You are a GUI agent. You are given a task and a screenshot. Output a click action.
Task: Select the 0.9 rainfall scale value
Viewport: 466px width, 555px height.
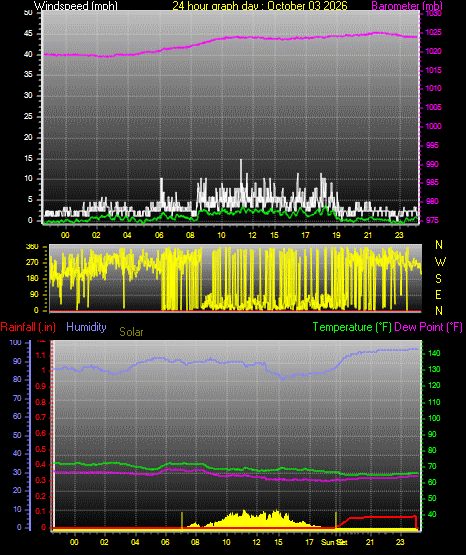pyautogui.click(x=41, y=386)
